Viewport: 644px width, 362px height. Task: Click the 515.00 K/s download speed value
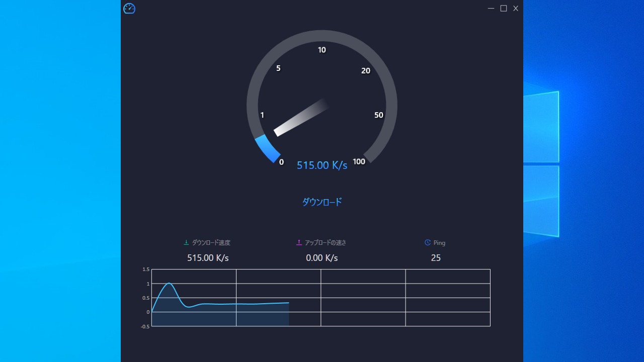[208, 258]
